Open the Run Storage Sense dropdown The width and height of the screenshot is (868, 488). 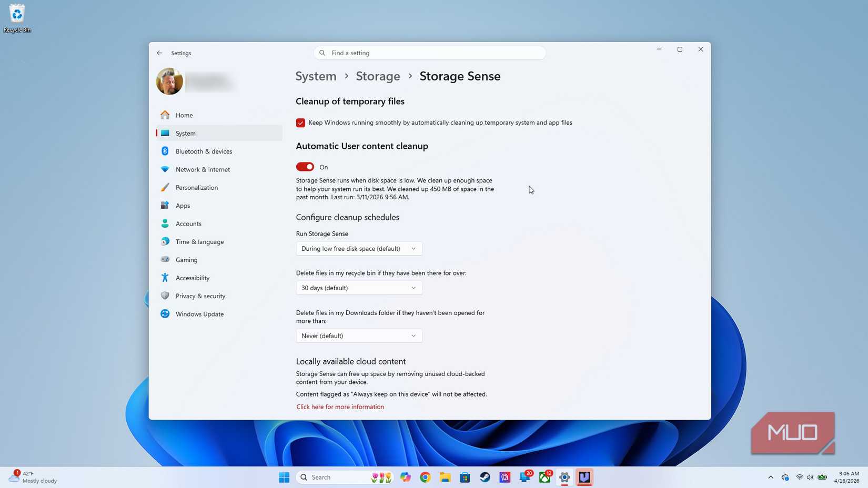359,248
